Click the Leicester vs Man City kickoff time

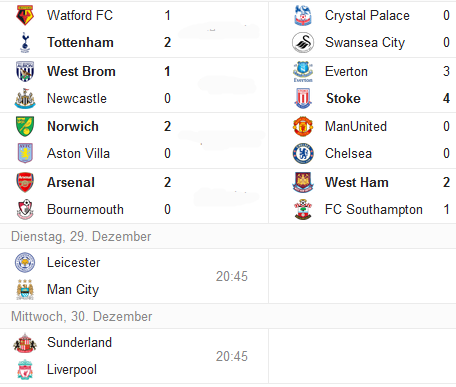232,276
